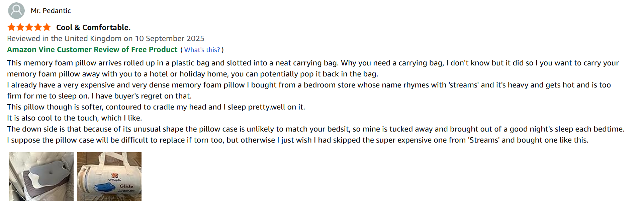
Task: Expand the review text paragraph
Action: click(x=301, y=100)
